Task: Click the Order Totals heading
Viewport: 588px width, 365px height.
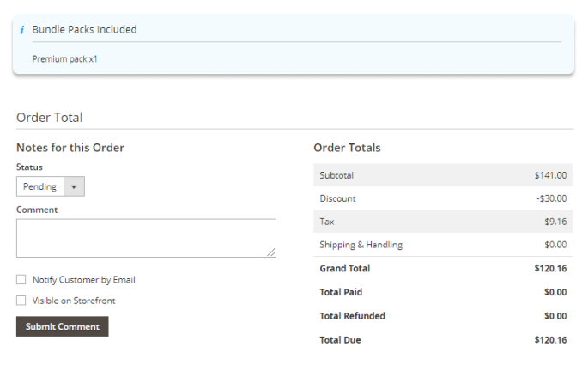Action: coord(347,148)
